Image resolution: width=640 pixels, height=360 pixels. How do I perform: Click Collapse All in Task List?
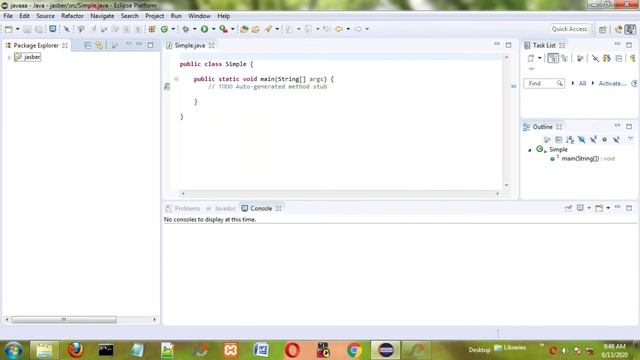point(619,58)
